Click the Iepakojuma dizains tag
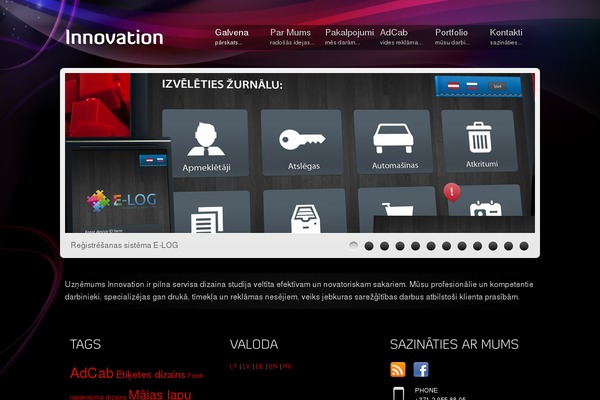600x400 pixels. 98,397
